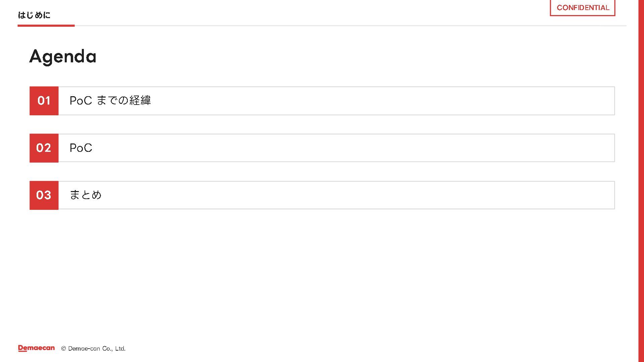Select the 'まとめ' agenda row
The width and height of the screenshot is (644, 362).
click(x=336, y=195)
